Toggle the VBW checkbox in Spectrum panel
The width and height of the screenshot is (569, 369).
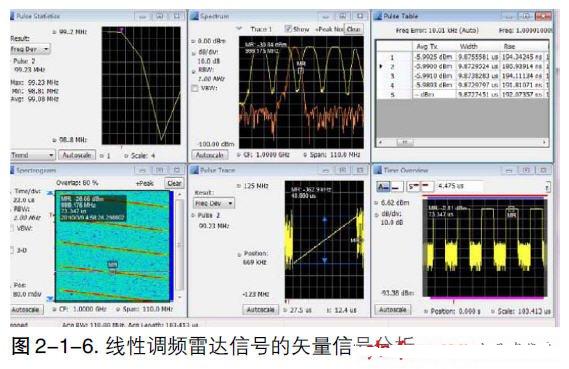pyautogui.click(x=195, y=88)
